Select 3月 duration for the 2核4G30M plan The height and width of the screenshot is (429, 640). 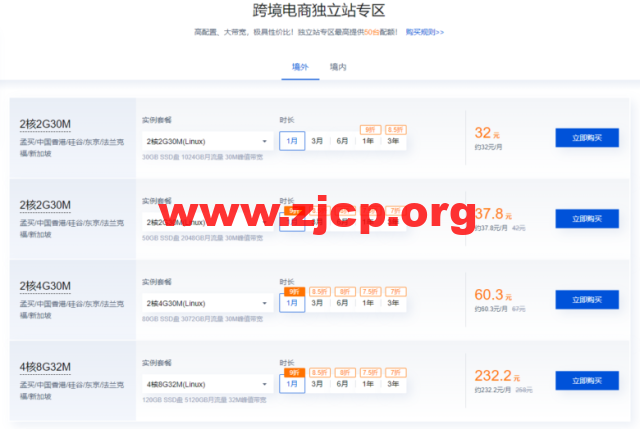[317, 303]
